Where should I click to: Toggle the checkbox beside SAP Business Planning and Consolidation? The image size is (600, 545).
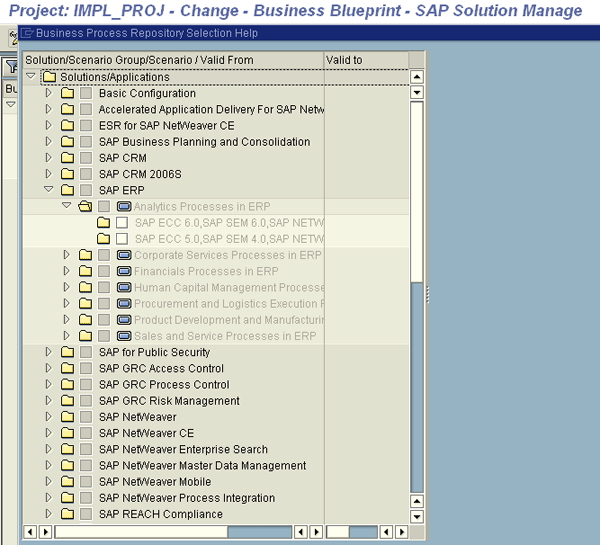(86, 142)
